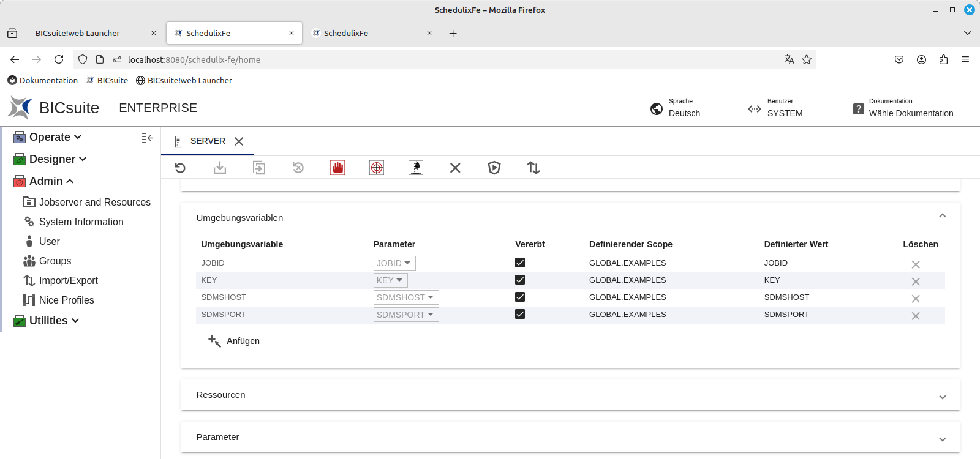This screenshot has height=459, width=980.
Task: Switch to BICsuite!web Launcher browser tab
Action: tap(96, 33)
